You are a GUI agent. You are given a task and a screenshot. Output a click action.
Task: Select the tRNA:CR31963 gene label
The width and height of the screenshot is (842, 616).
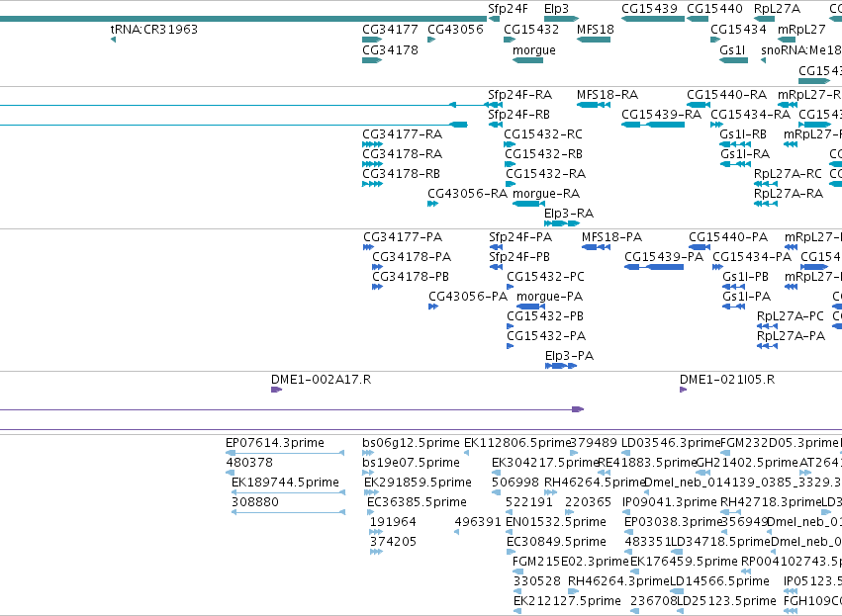click(154, 30)
